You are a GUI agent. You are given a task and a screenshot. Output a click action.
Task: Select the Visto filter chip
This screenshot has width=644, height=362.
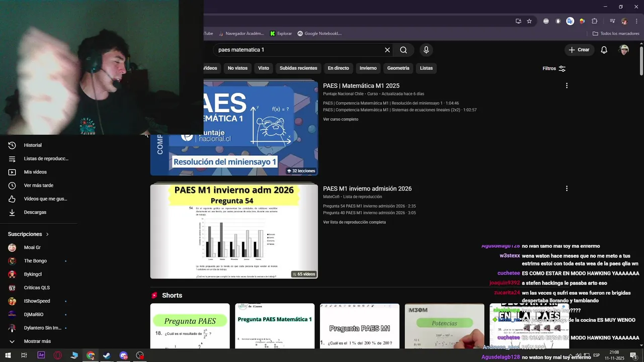[264, 68]
